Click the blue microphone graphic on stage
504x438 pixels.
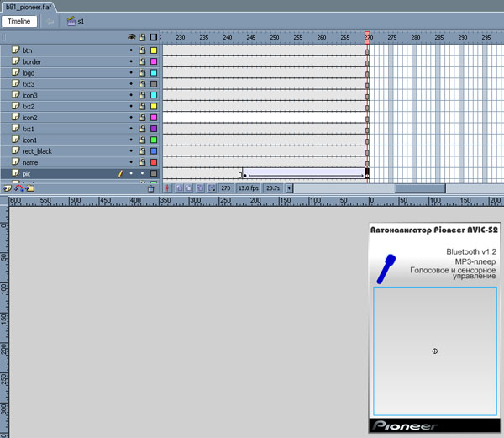386,269
